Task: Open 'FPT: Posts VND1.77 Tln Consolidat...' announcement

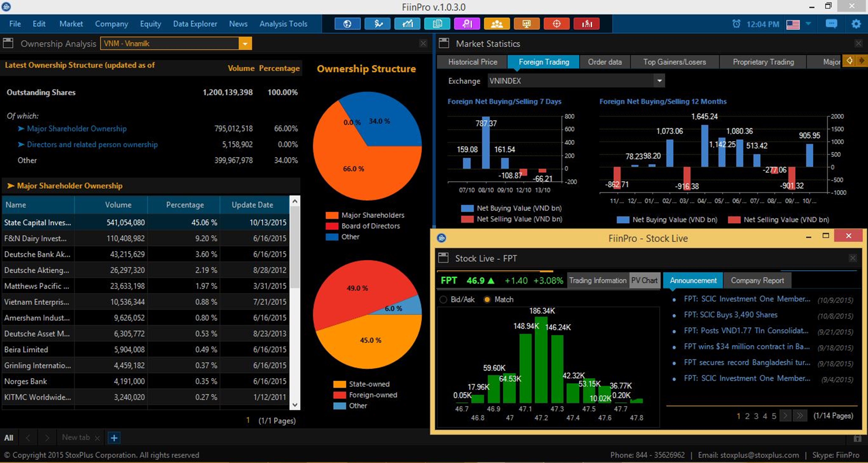Action: coord(746,331)
